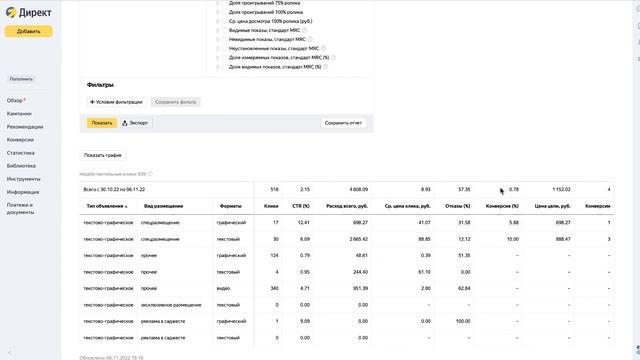This screenshot has width=640, height=360.
Task: Open 'Информация' in the sidebar
Action: (23, 192)
